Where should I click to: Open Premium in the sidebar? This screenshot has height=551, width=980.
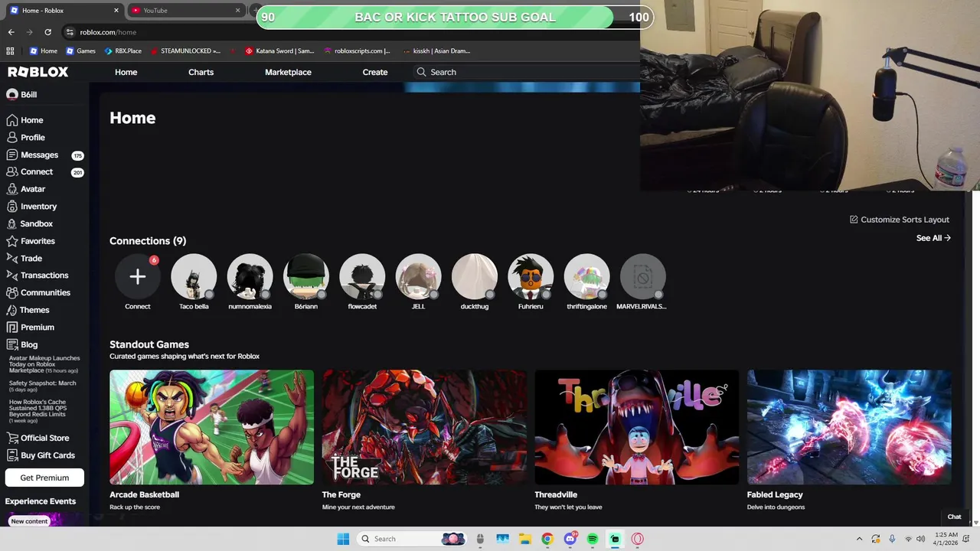pos(30,328)
